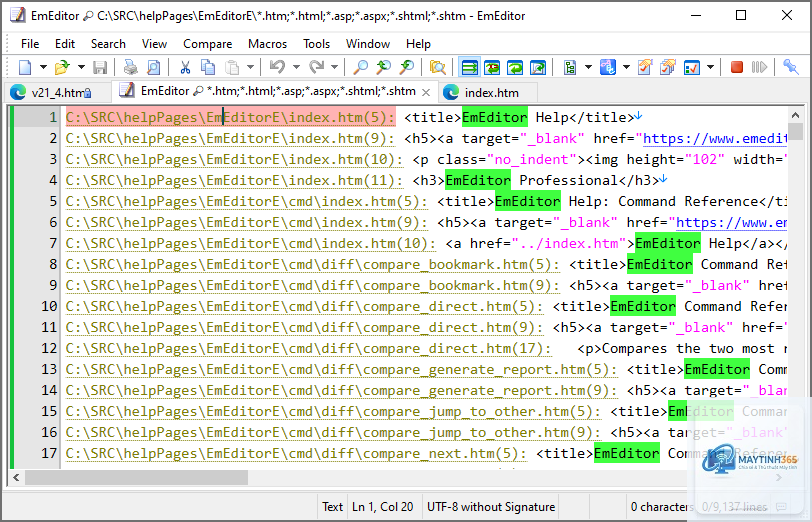The width and height of the screenshot is (812, 522).
Task: Open the Edit menu
Action: click(x=65, y=44)
